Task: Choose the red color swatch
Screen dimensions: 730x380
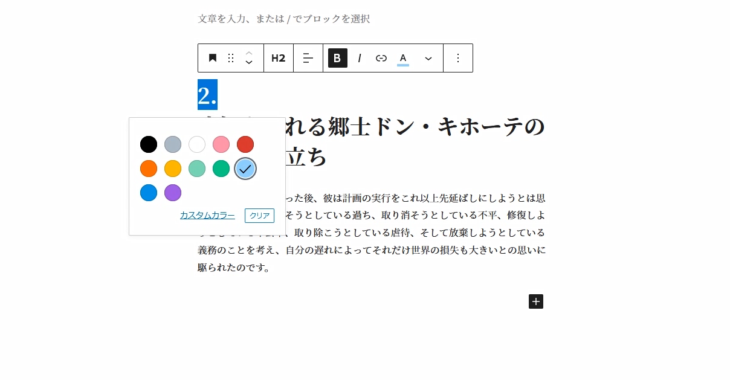Action: pos(245,144)
